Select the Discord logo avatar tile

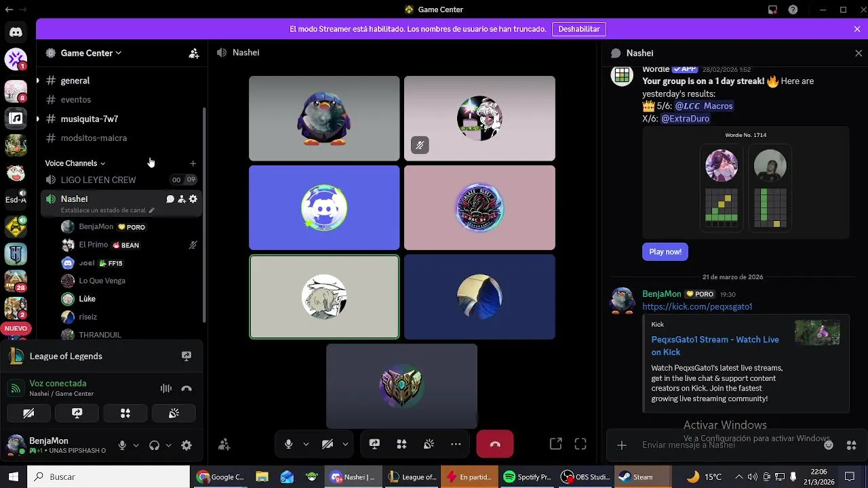pyautogui.click(x=324, y=208)
